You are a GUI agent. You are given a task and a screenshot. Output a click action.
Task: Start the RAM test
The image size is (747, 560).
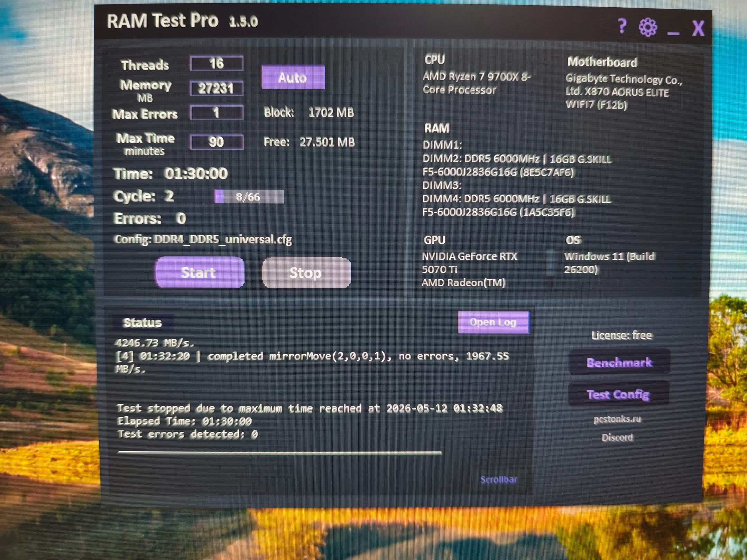tap(200, 272)
